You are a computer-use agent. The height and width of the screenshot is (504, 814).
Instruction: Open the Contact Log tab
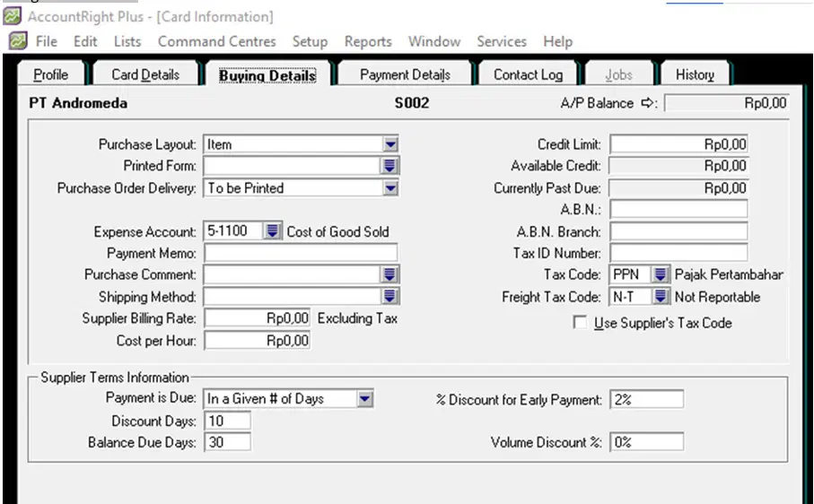[x=528, y=74]
